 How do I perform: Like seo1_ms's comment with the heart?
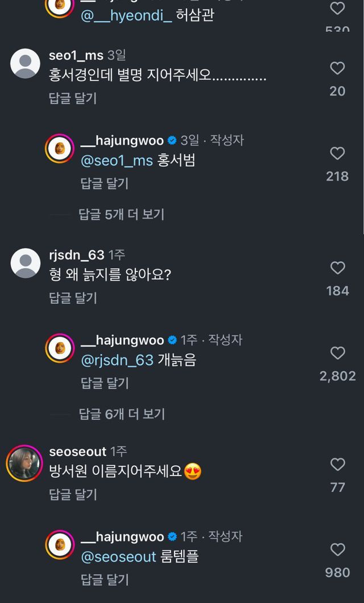337,68
